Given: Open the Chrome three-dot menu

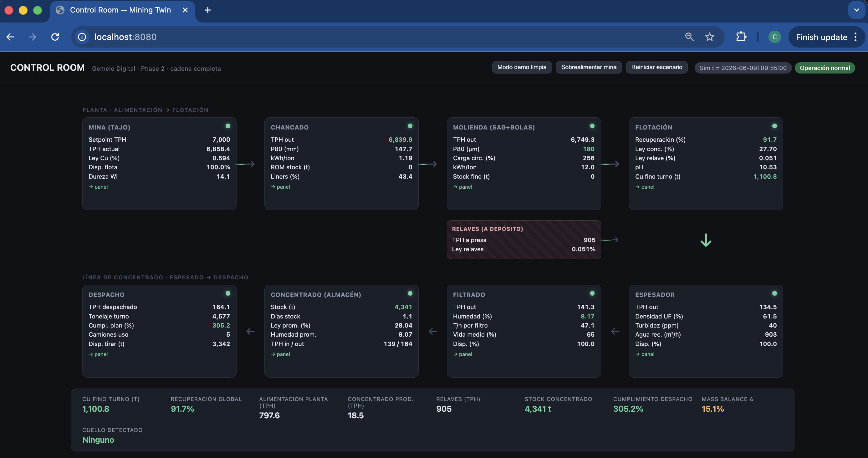Looking at the screenshot, I should pos(855,37).
